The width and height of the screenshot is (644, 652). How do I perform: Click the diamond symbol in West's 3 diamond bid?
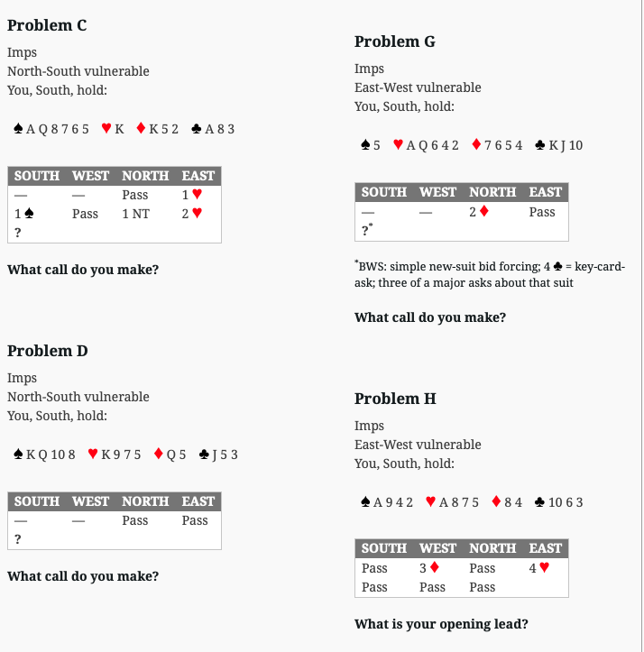(435, 567)
